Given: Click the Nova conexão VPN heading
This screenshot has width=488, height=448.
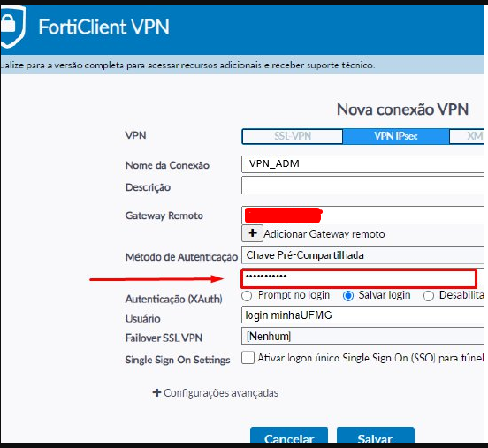Looking at the screenshot, I should 402,110.
